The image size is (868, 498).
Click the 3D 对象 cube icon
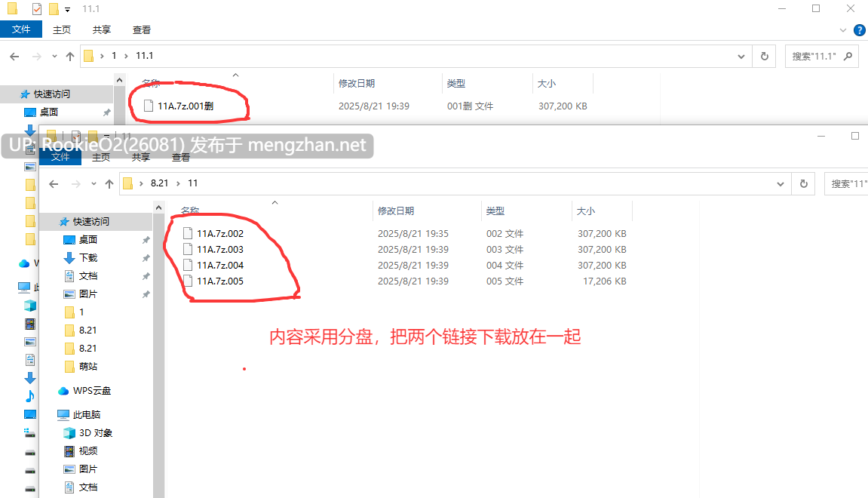[x=69, y=432]
